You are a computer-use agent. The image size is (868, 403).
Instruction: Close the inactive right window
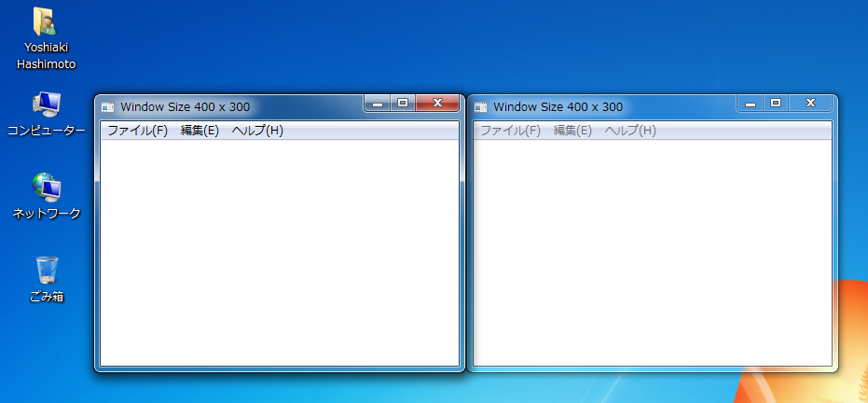point(810,103)
